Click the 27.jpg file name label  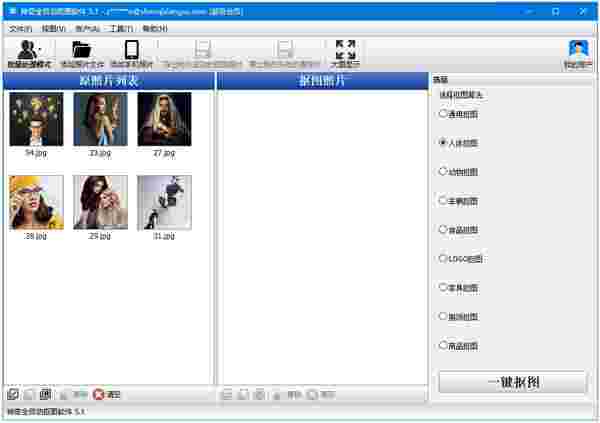tap(164, 153)
